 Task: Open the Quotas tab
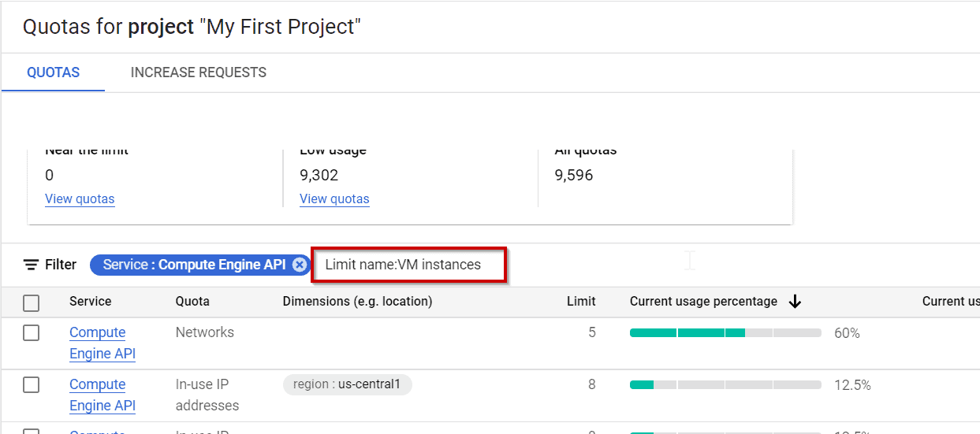[54, 72]
